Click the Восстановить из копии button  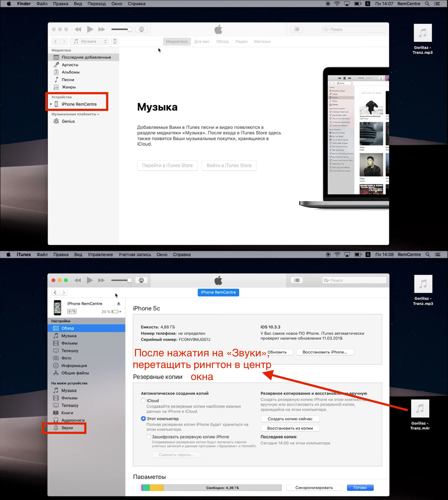[290, 428]
